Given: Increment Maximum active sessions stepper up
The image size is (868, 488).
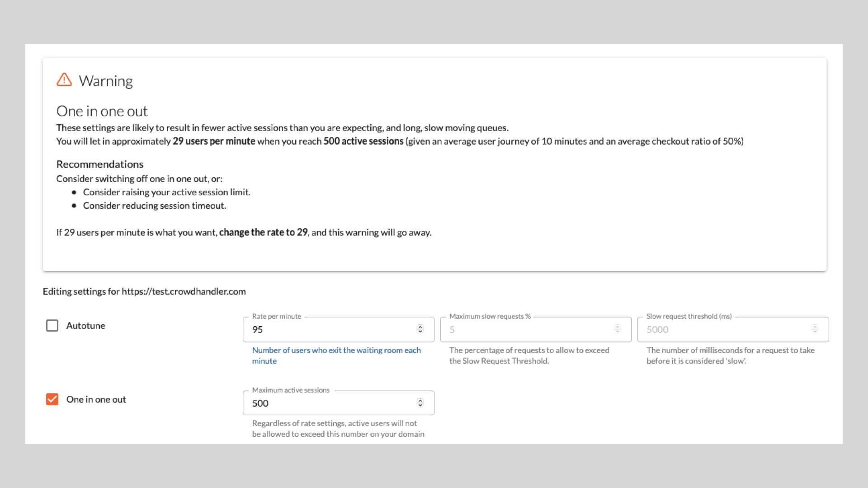Looking at the screenshot, I should (420, 400).
